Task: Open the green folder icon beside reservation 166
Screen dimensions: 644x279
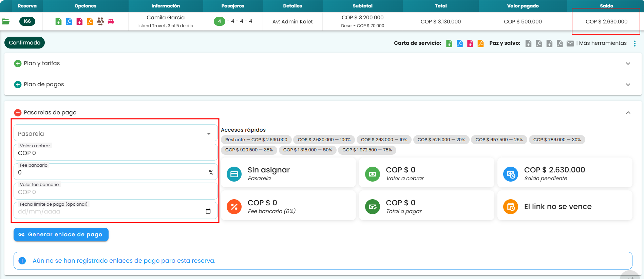Action: 6,21
